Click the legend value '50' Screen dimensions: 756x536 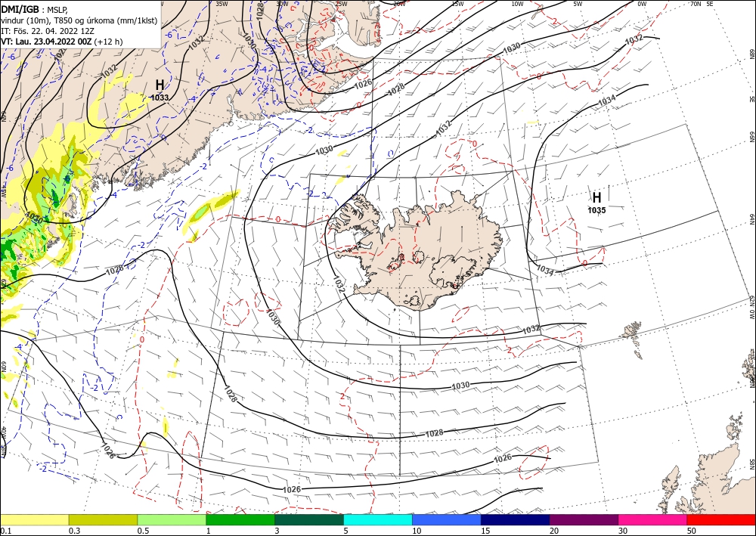coord(692,531)
